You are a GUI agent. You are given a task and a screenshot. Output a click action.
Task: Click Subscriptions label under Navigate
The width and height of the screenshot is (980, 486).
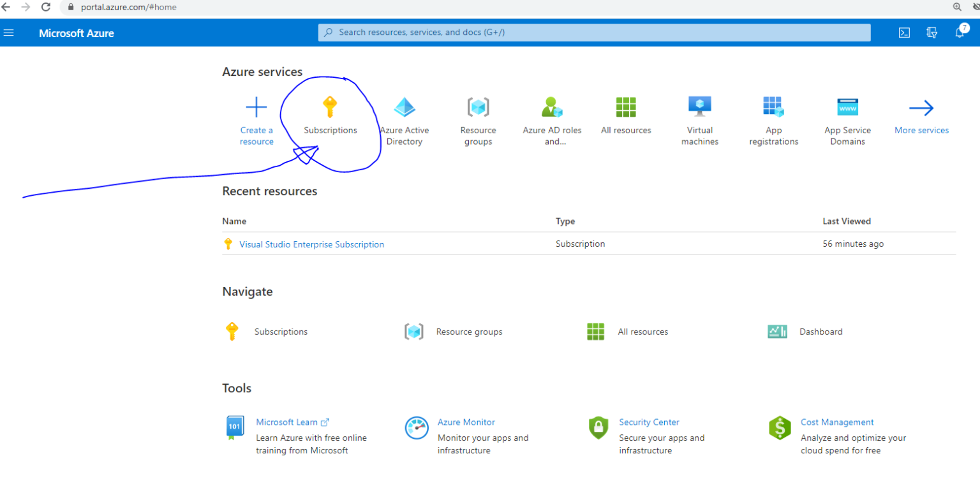[281, 332]
